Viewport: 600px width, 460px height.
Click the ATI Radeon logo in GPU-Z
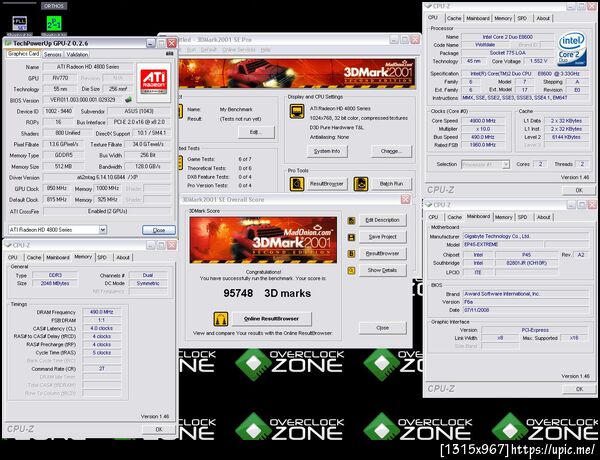(x=153, y=82)
